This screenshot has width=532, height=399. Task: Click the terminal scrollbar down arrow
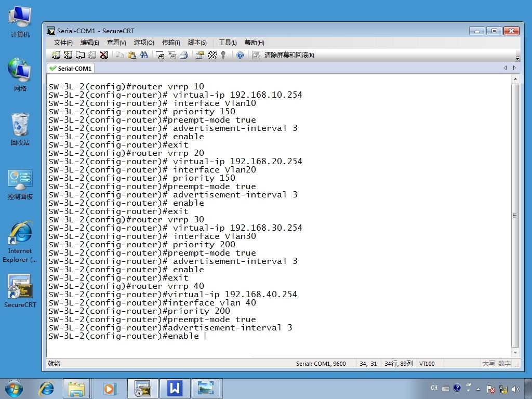[x=515, y=353]
